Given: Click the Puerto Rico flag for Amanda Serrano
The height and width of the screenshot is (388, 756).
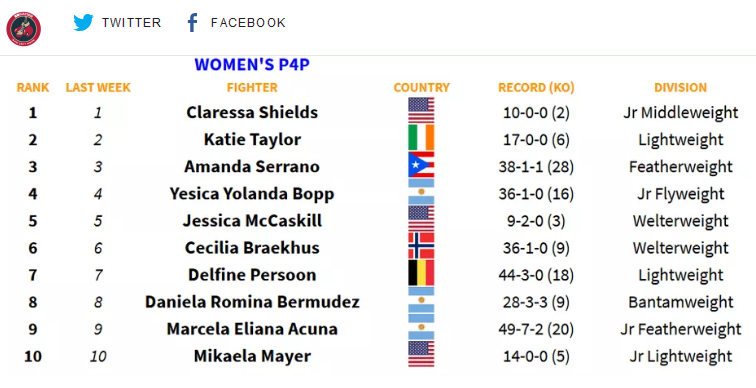Looking at the screenshot, I should coord(421,165).
